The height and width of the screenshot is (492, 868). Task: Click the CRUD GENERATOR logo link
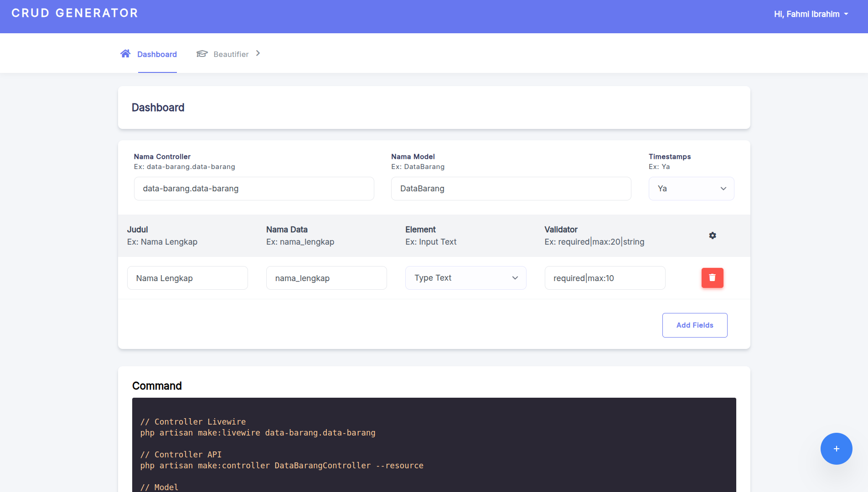tap(75, 13)
